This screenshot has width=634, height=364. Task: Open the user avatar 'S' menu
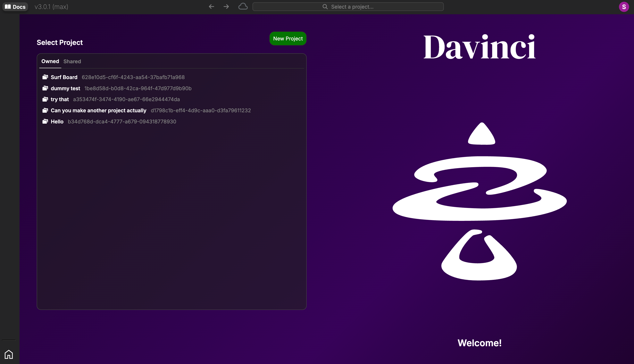[624, 7]
